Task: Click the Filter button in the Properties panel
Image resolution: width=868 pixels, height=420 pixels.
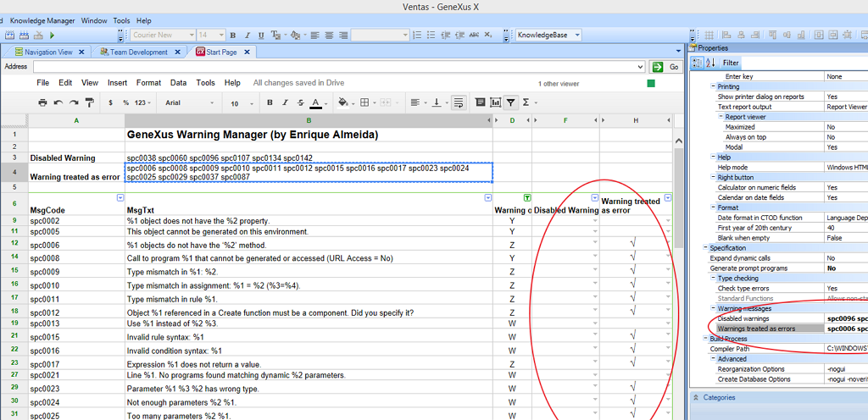Action: pos(731,63)
